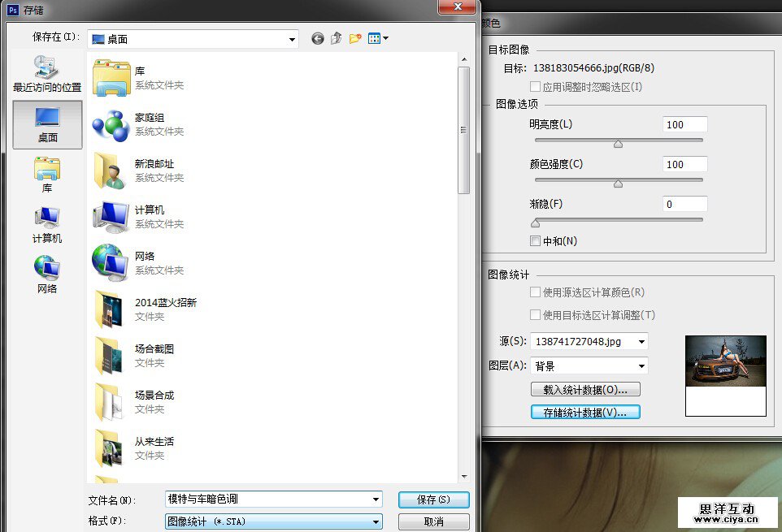Image resolution: width=782 pixels, height=532 pixels.
Task: Open Libraries from the left sidebar
Action: [47, 175]
